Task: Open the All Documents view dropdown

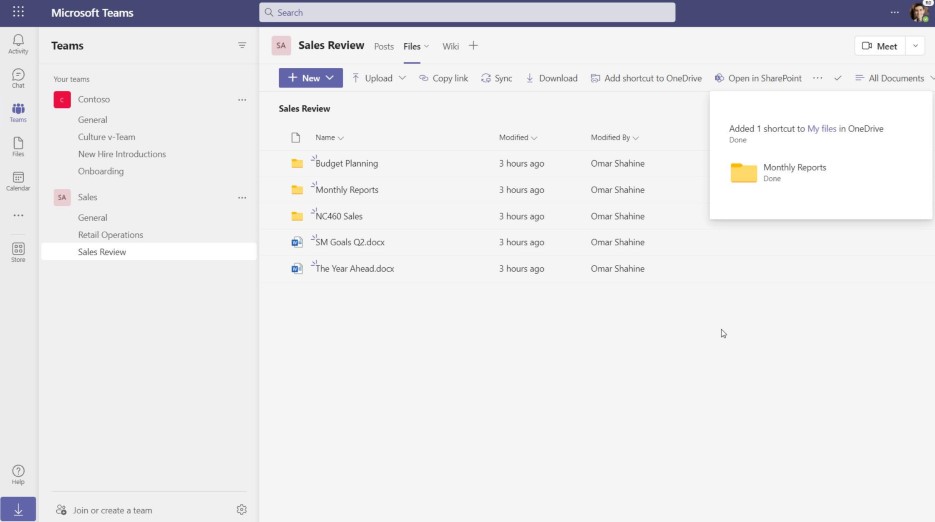Action: (x=894, y=78)
